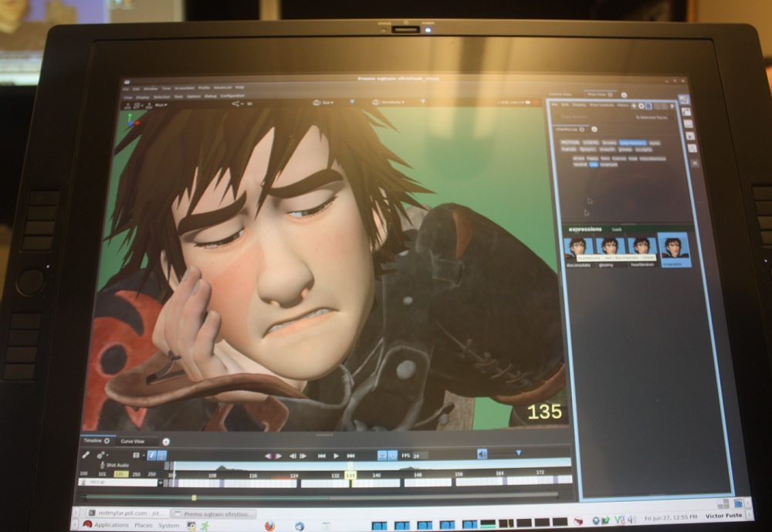Select the eyes category tag
Screen dimensions: 772x532
(655, 143)
